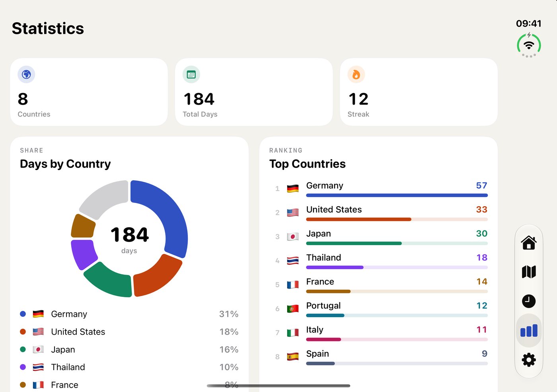
Task: Open the Map tab icon
Action: 529,272
